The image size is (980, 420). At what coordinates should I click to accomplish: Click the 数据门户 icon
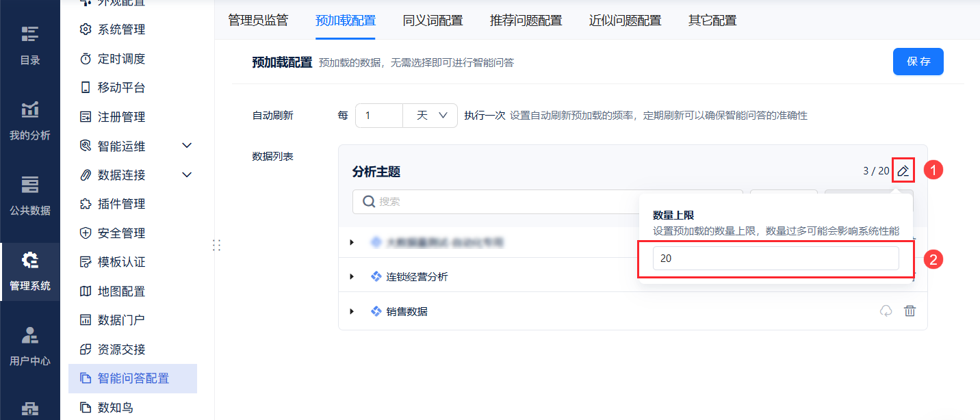click(86, 320)
